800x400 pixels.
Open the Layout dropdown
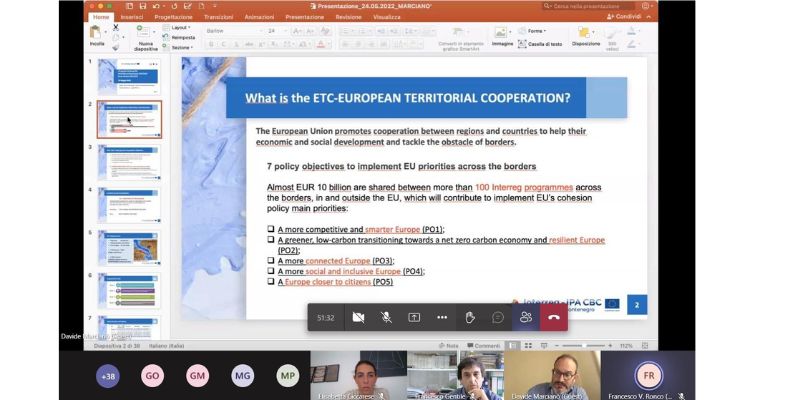point(179,28)
